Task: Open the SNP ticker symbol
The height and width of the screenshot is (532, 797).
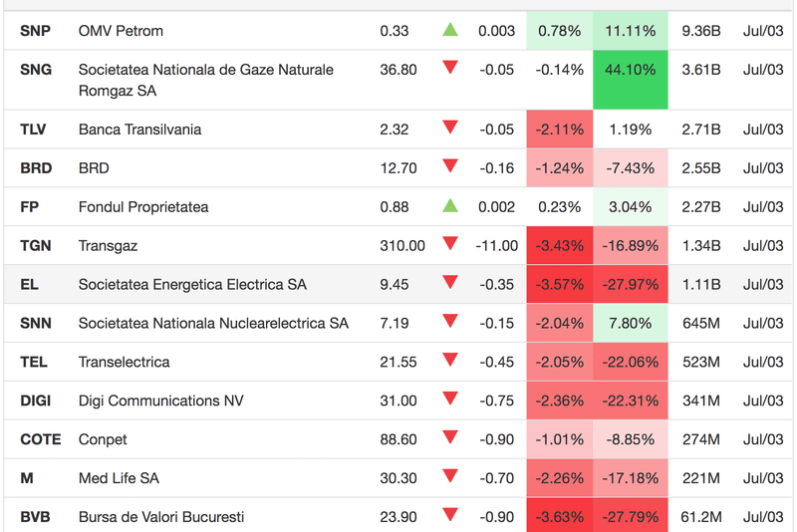Action: (35, 31)
